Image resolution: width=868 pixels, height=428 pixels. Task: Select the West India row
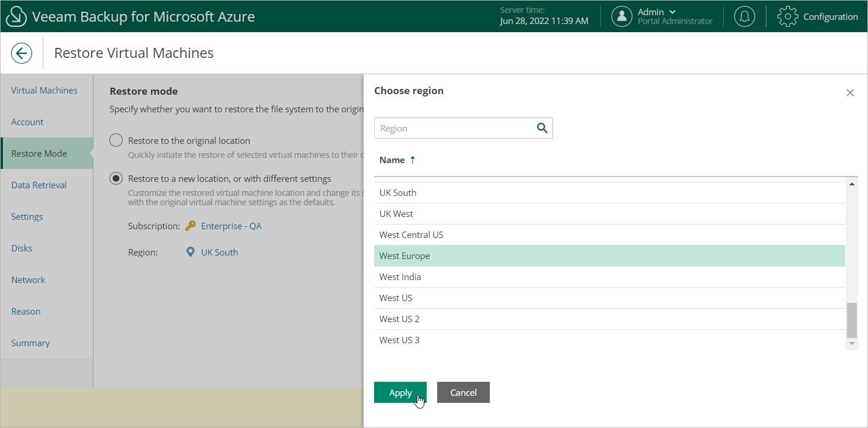pos(610,277)
